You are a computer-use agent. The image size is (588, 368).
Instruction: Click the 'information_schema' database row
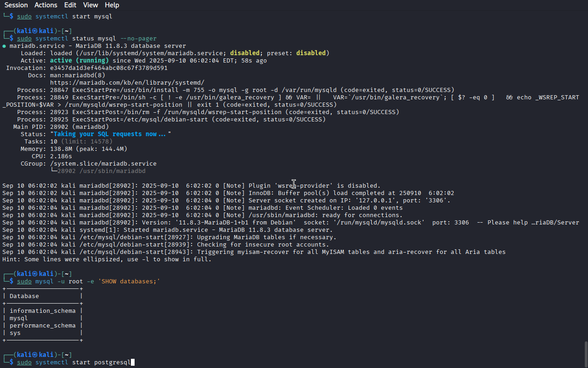tap(43, 311)
